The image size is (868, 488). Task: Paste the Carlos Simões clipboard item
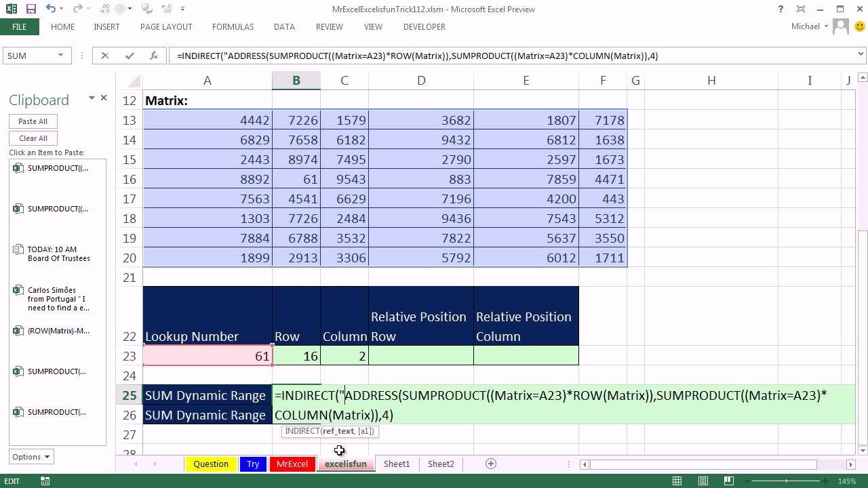[x=58, y=299]
